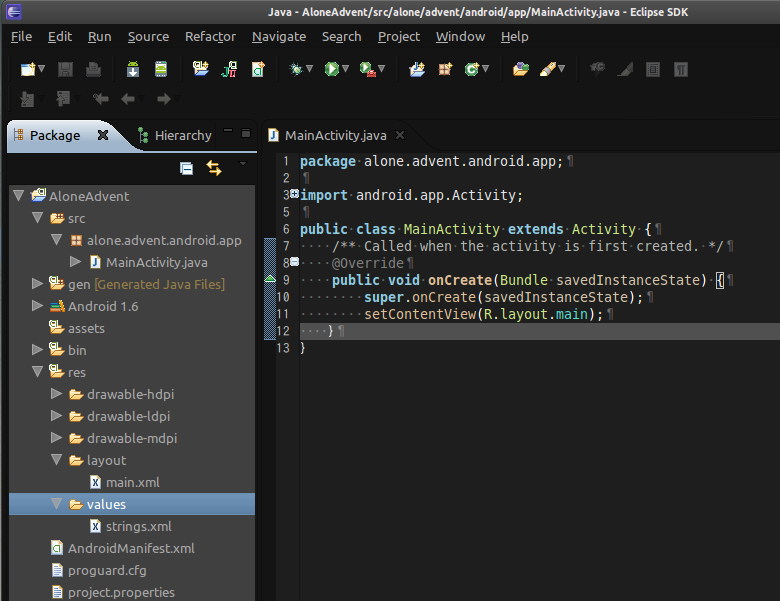Click the Debug bug icon
The image size is (780, 601).
(x=296, y=69)
